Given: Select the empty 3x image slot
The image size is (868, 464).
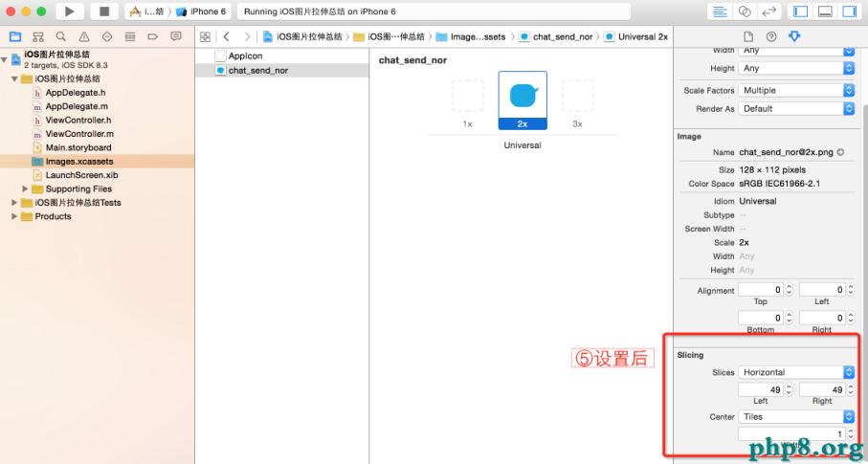Looking at the screenshot, I should coord(577,96).
